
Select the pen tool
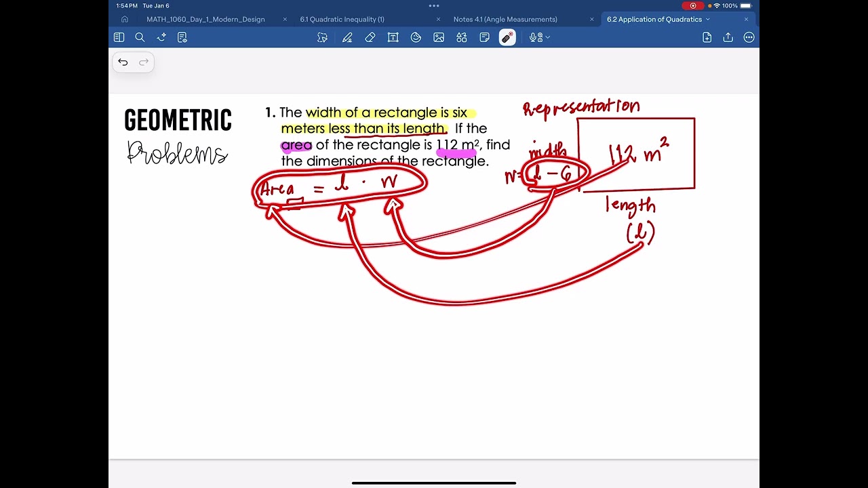[347, 38]
